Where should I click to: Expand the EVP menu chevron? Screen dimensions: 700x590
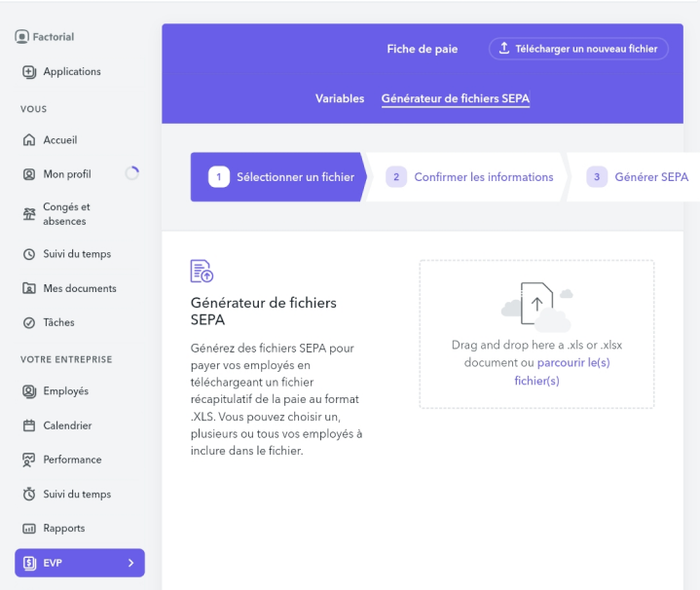click(130, 563)
